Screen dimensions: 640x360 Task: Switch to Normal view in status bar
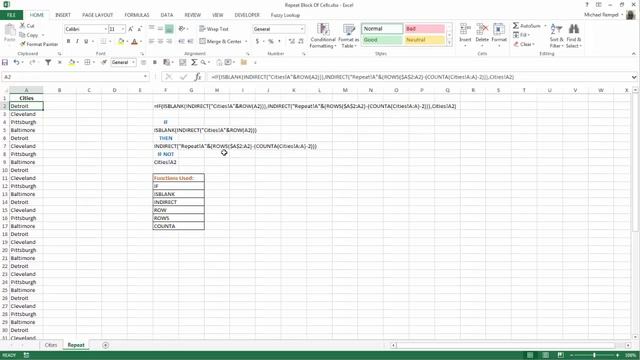click(x=530, y=355)
